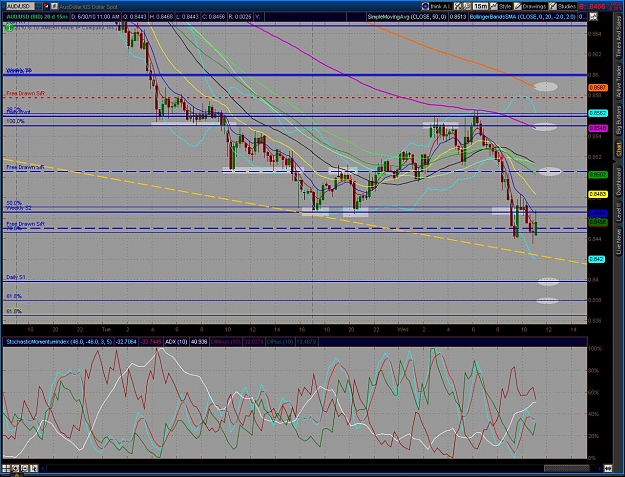
Task: Click the second tool icon before 15m
Action: coord(467,6)
